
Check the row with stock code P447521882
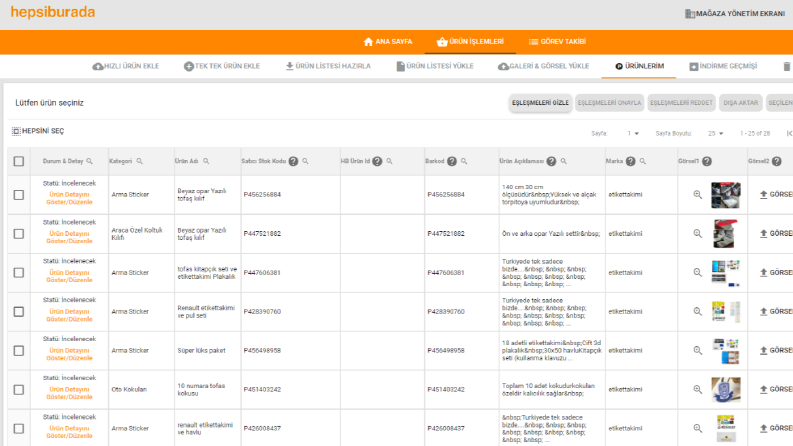click(19, 234)
